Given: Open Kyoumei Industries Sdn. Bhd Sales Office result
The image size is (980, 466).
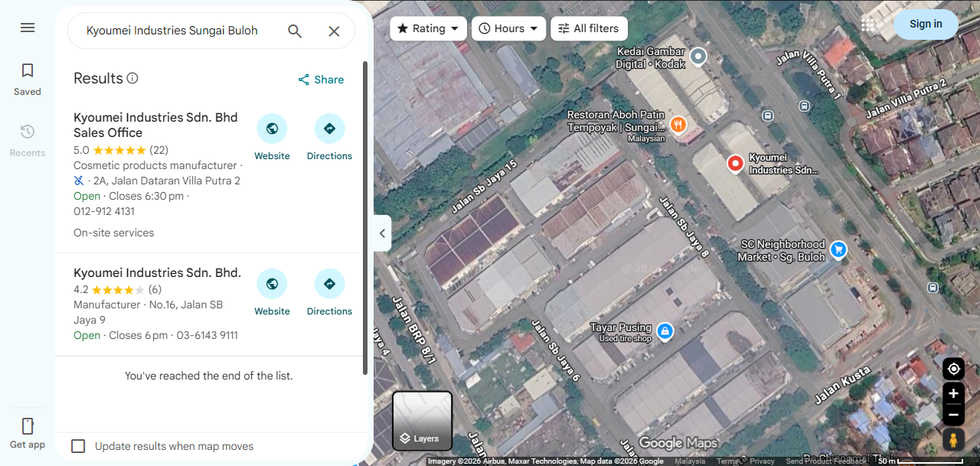Looking at the screenshot, I should [x=155, y=125].
